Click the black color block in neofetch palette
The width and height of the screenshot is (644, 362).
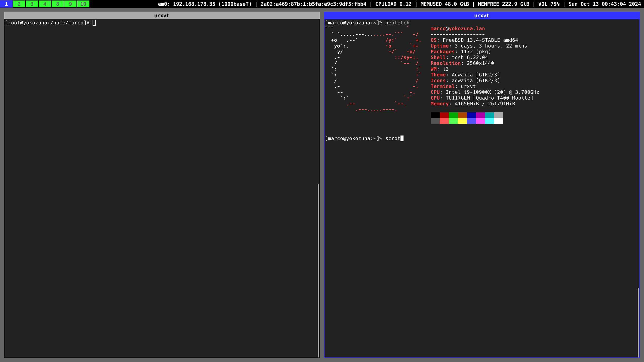click(x=435, y=115)
